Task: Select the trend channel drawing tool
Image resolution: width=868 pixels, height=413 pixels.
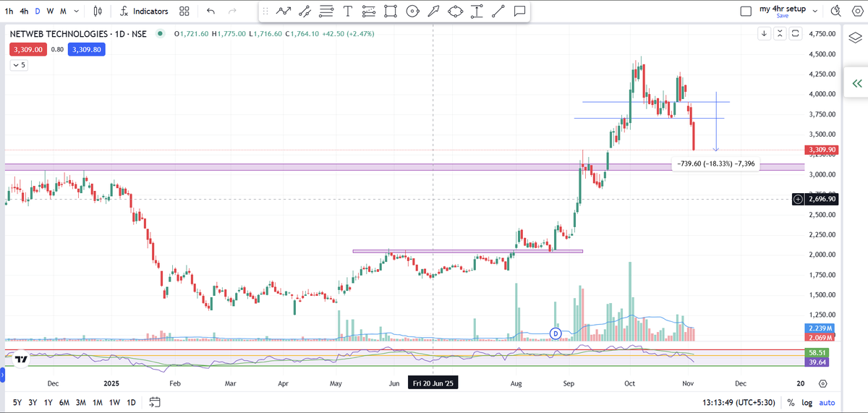Action: tap(305, 12)
